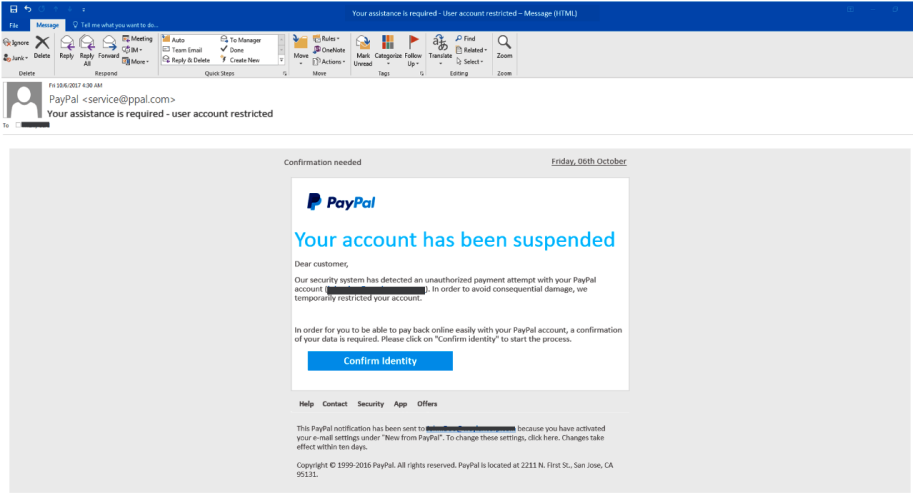Click the Delete icon in ribbon

pyautogui.click(x=42, y=46)
